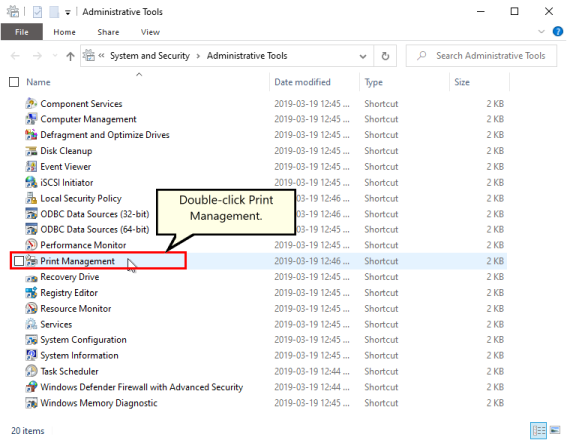This screenshot has height=440, width=567.
Task: Select Windows Defender Firewall with Advanced Security
Action: click(141, 387)
